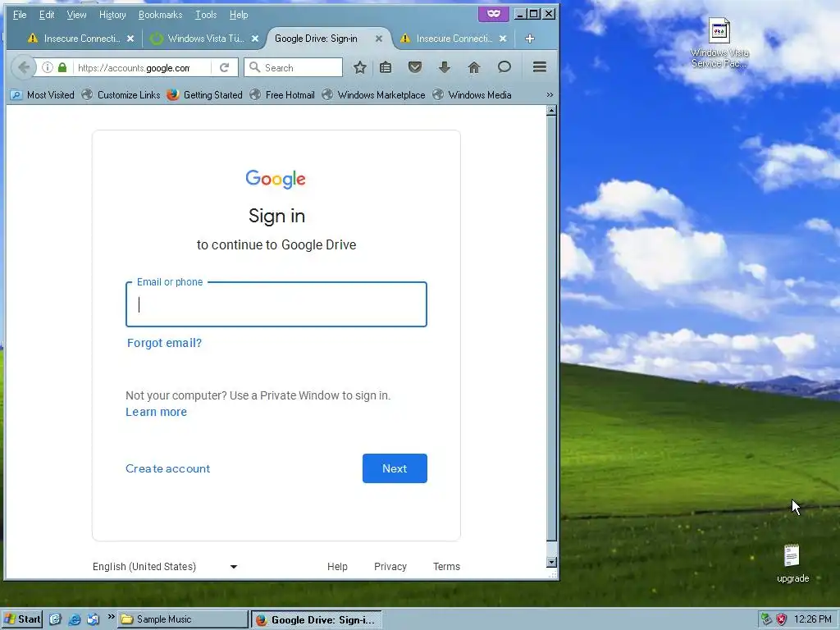Show site information via the info icon
840x630 pixels.
(x=47, y=67)
